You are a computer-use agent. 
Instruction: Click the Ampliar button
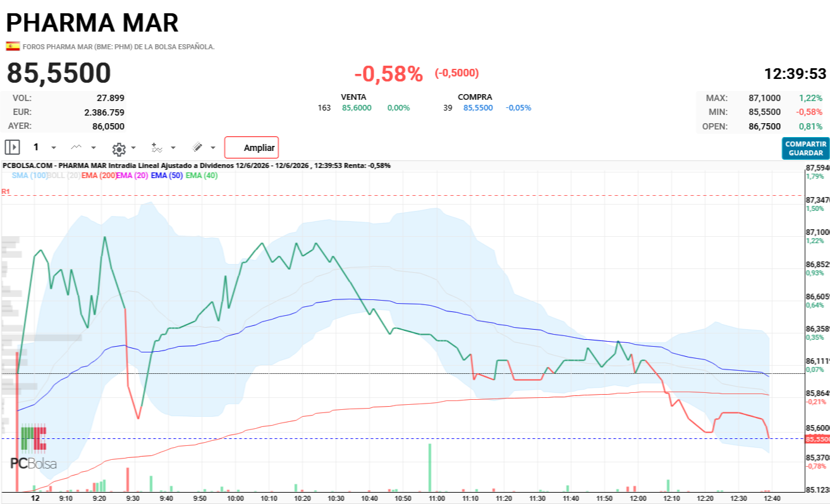point(252,148)
